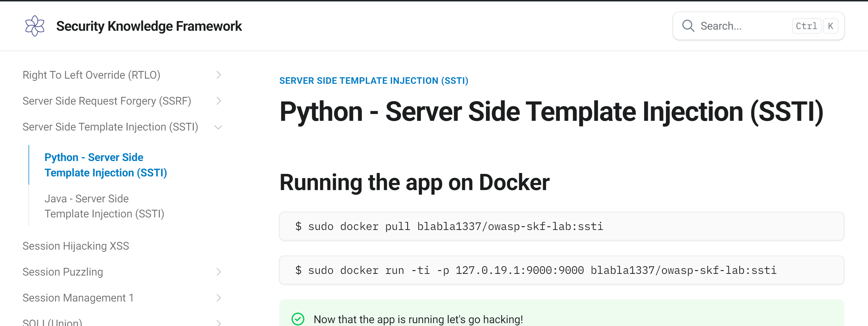The width and height of the screenshot is (868, 326).
Task: Click the docker pull command code block
Action: 561,226
